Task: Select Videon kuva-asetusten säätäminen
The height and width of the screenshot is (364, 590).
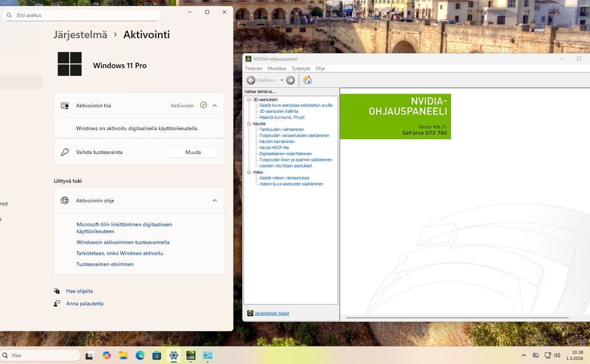Action: [x=291, y=184]
